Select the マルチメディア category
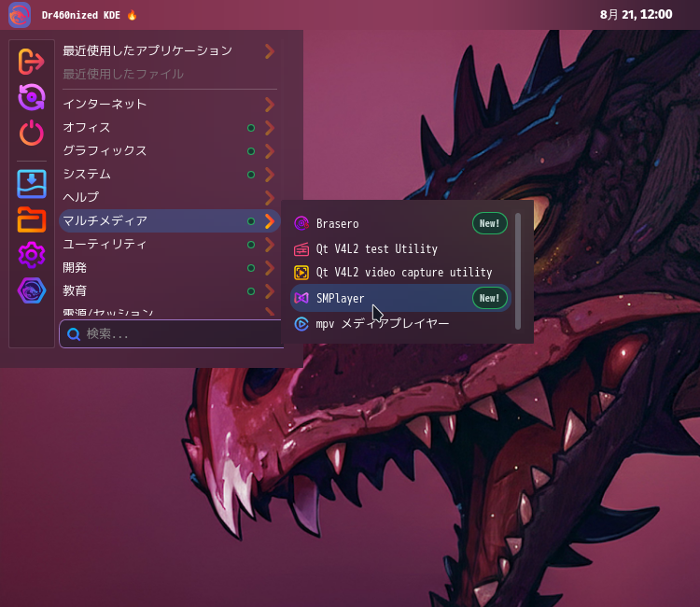This screenshot has height=607, width=700. [170, 220]
